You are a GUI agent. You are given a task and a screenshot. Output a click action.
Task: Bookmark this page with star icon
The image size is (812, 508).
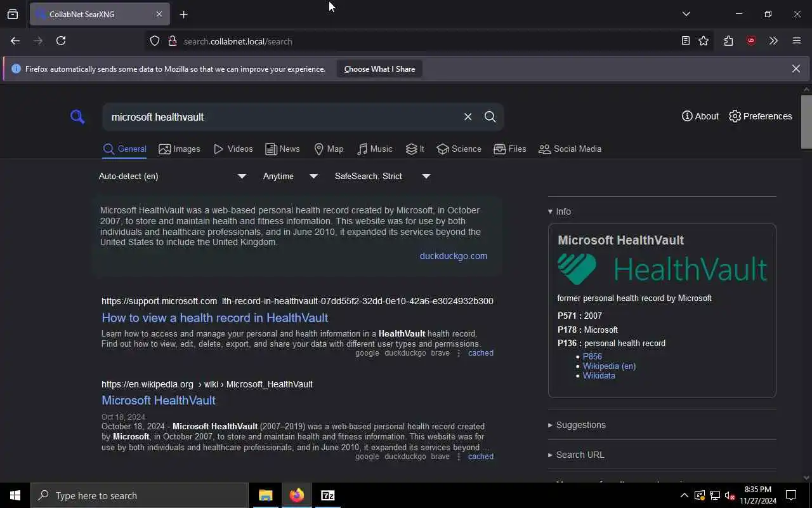[704, 41]
